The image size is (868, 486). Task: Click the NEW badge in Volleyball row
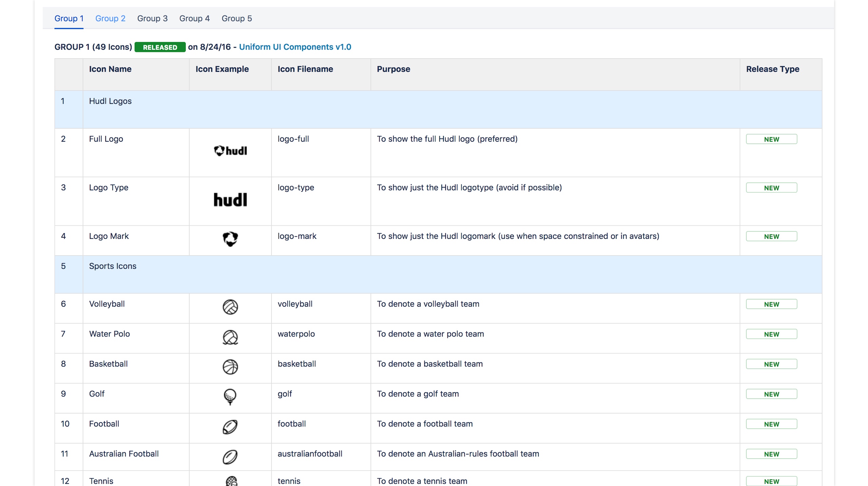771,304
